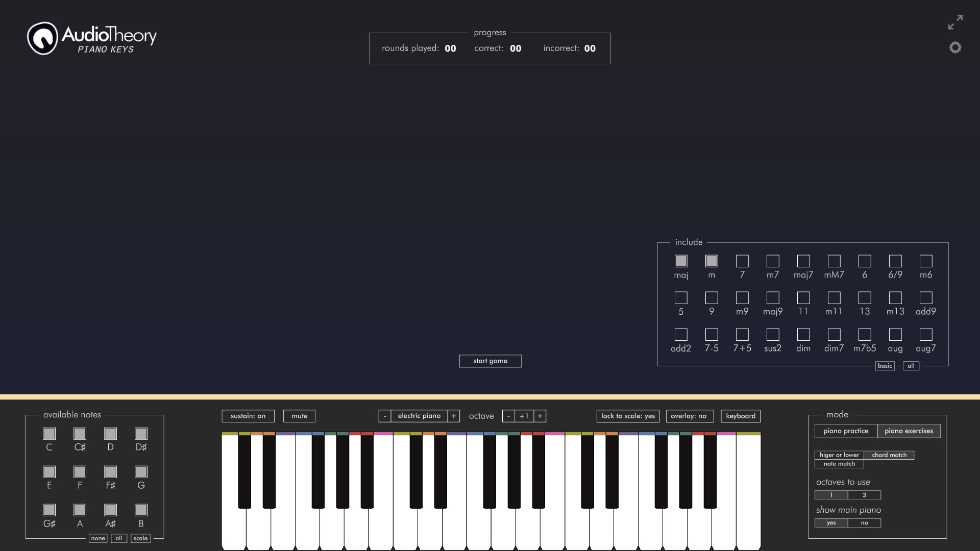Click the scale available notes button
Screen dimensions: 980x551
(x=141, y=538)
